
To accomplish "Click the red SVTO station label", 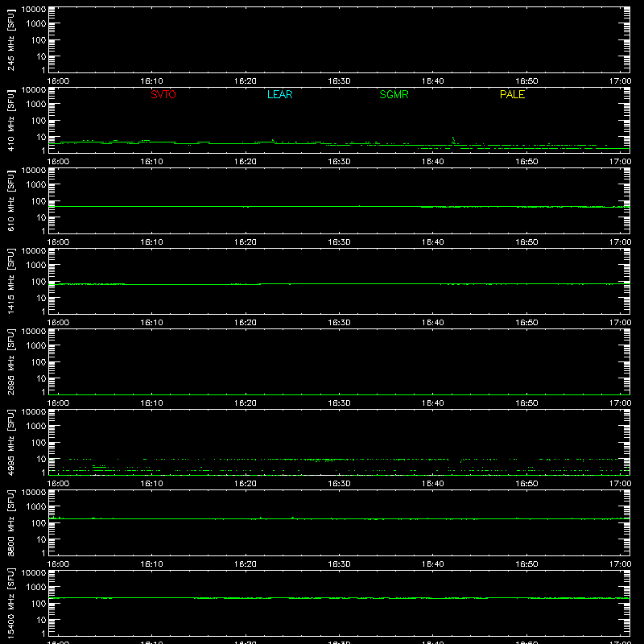I will point(163,94).
